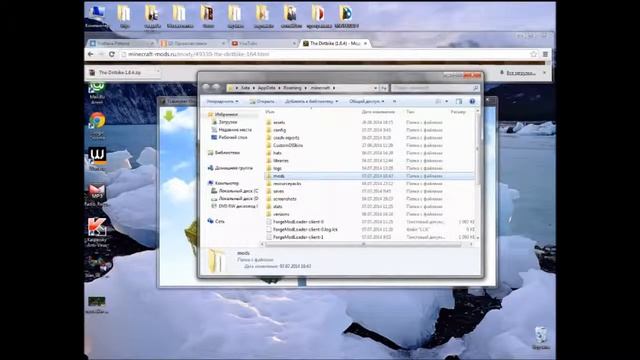
Task: Select the ForgeModLoader-client-0.log.lck file
Action: [x=305, y=229]
